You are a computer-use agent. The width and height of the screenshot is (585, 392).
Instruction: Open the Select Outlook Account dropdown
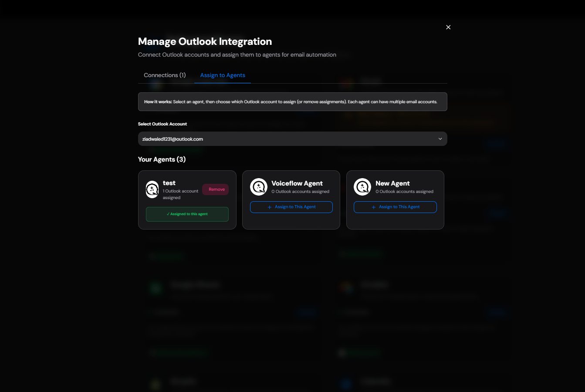tap(293, 139)
